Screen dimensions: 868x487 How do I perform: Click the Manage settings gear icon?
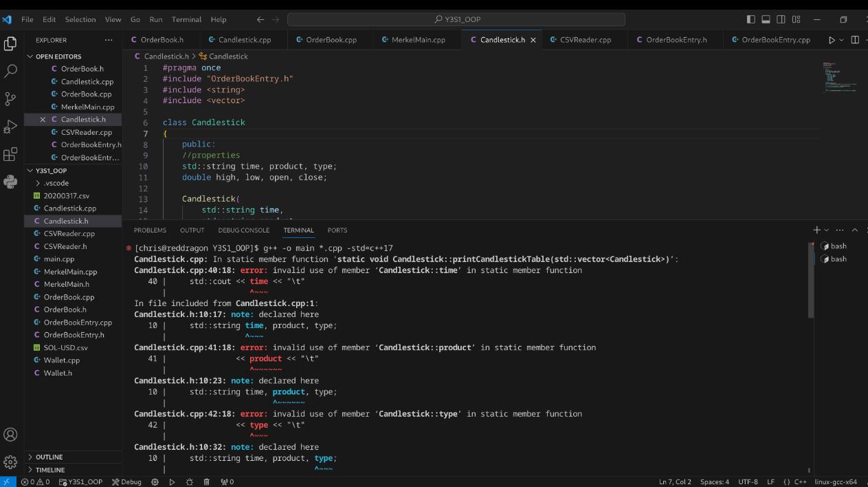tap(10, 462)
